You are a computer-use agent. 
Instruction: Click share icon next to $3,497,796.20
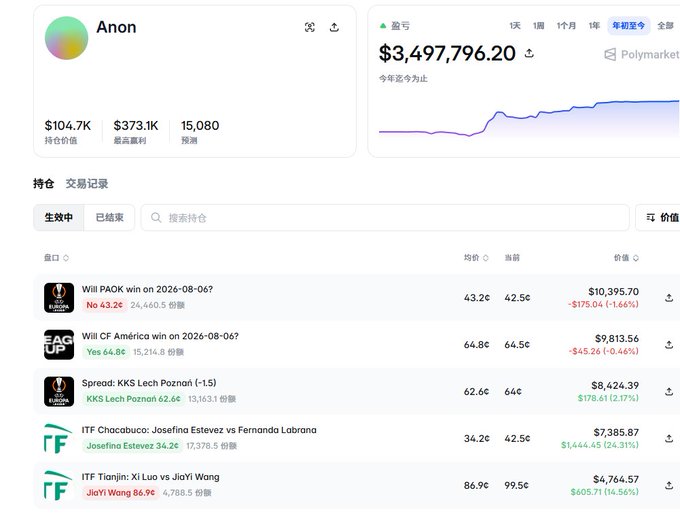click(x=529, y=53)
